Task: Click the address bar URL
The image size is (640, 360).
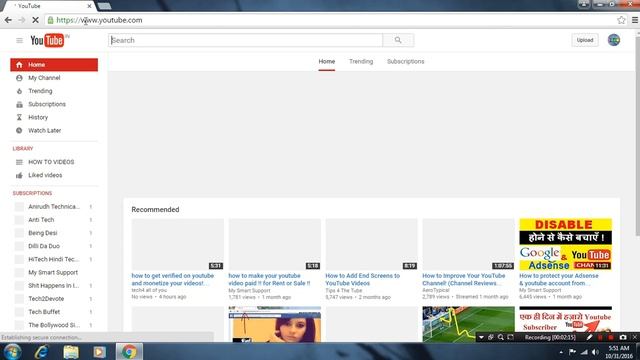Action: click(x=99, y=20)
